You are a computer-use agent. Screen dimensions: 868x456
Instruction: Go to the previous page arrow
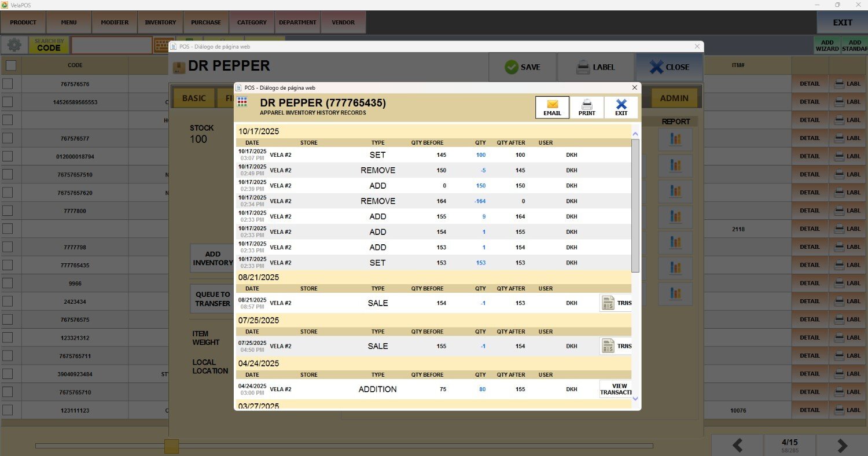pos(737,445)
